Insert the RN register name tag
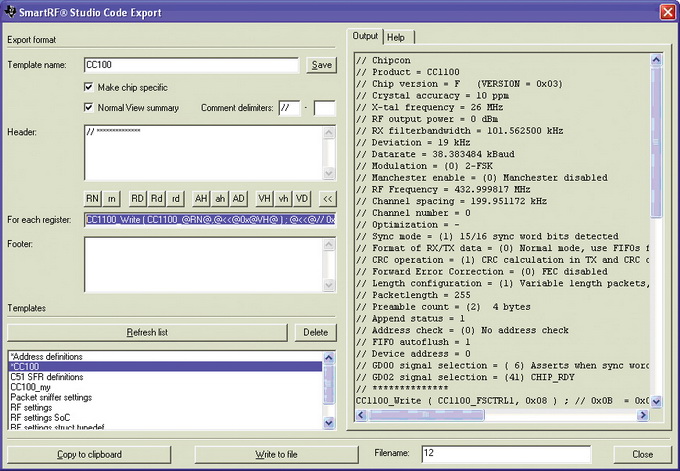The width and height of the screenshot is (680, 471). (x=92, y=199)
